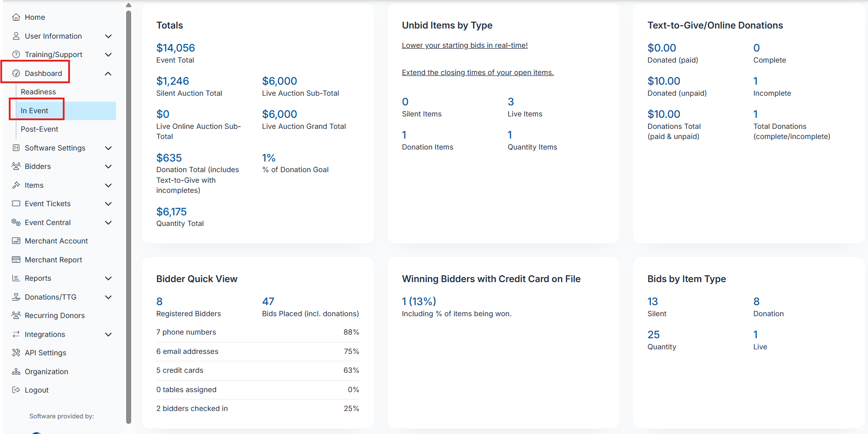Select Post-Event in the sidebar

click(x=40, y=129)
